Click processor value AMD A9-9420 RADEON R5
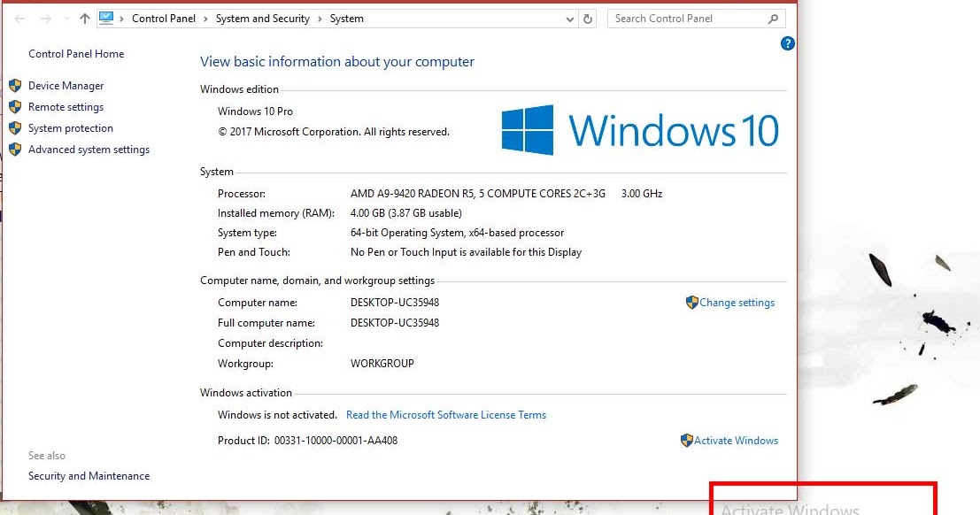This screenshot has width=980, height=515. [478, 194]
